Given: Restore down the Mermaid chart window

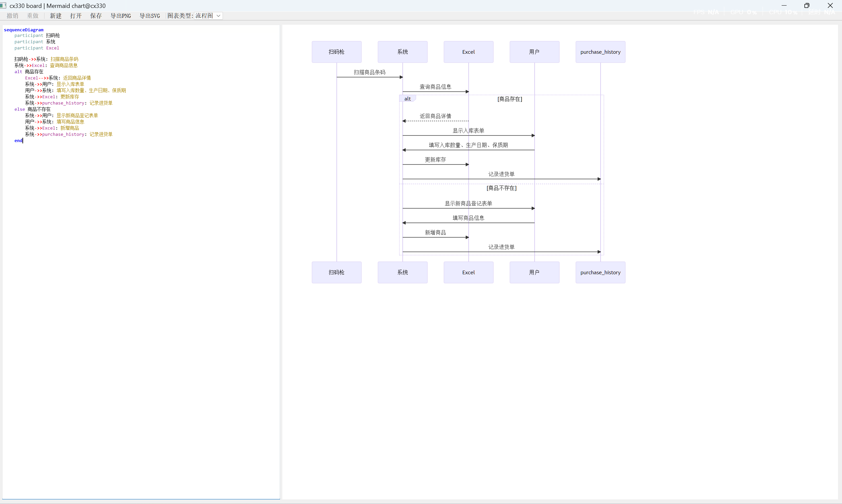Looking at the screenshot, I should click(x=807, y=5).
